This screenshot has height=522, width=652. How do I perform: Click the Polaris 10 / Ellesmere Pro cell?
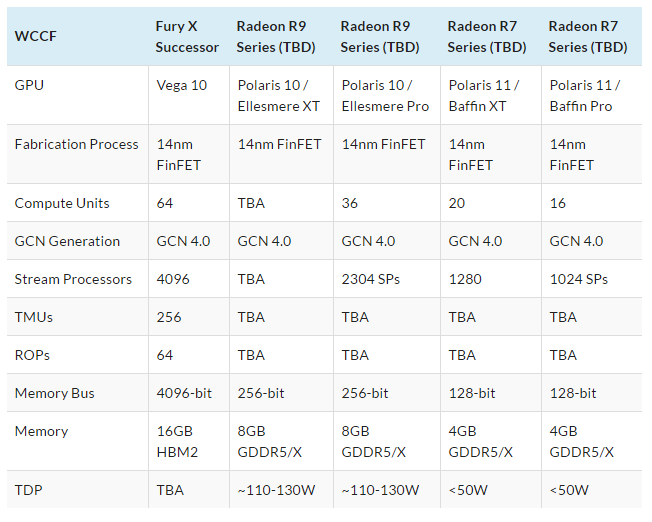click(x=385, y=96)
